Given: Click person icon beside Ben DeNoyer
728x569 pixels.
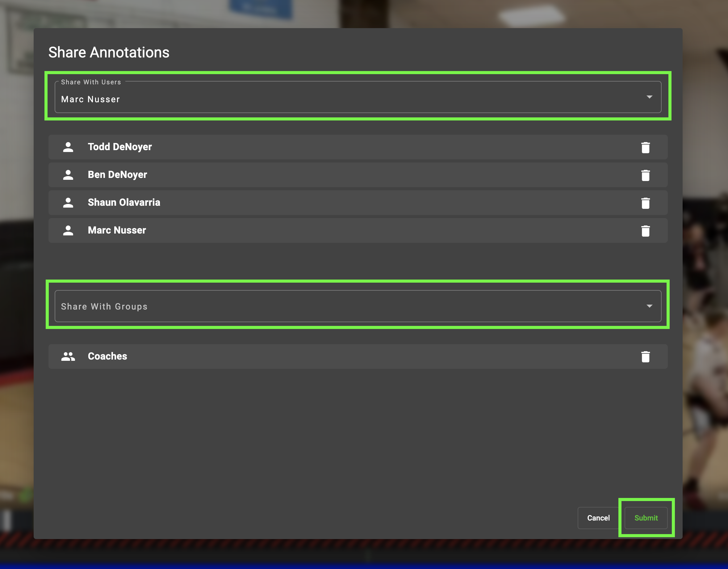Looking at the screenshot, I should (x=68, y=175).
